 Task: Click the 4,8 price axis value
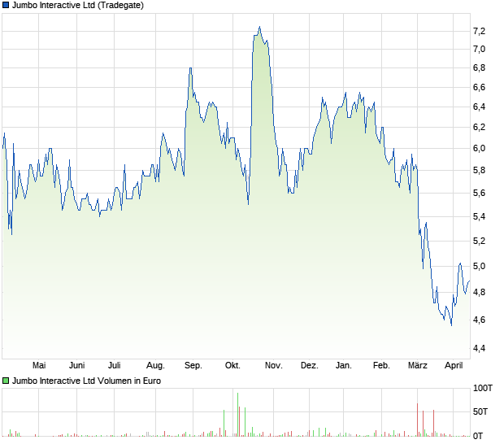[x=479, y=293]
